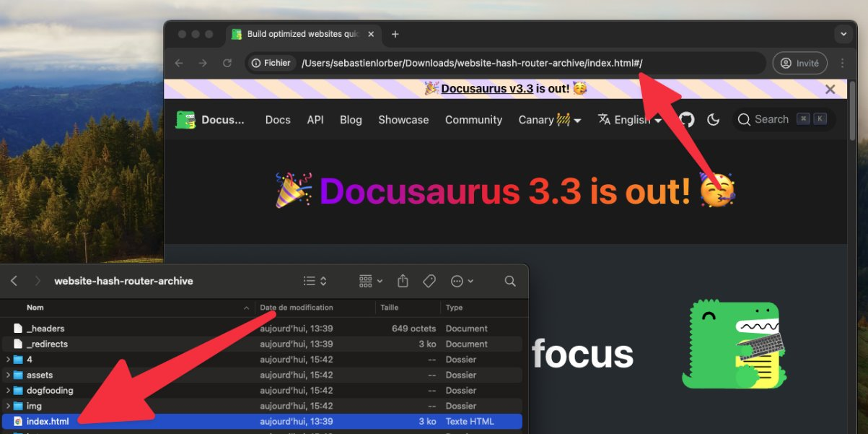868x434 pixels.
Task: Click the search magnifier in Docusaurus navbar
Action: click(744, 119)
